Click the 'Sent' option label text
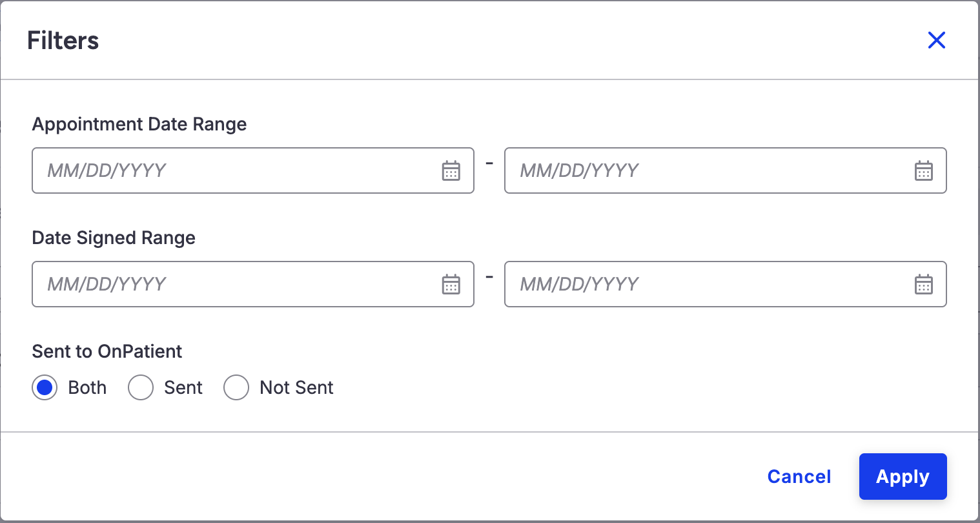This screenshot has width=980, height=523. [x=183, y=388]
